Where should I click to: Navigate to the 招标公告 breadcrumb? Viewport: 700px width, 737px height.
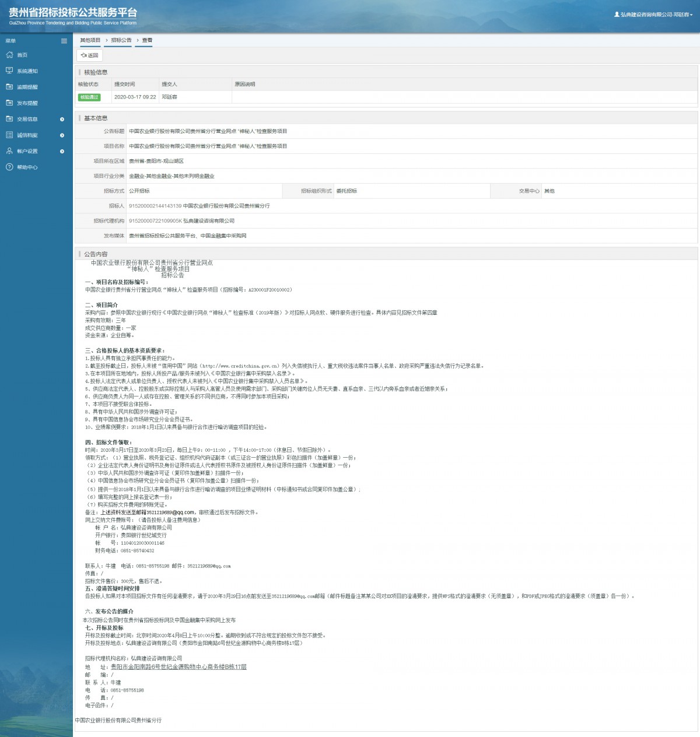pyautogui.click(x=121, y=40)
